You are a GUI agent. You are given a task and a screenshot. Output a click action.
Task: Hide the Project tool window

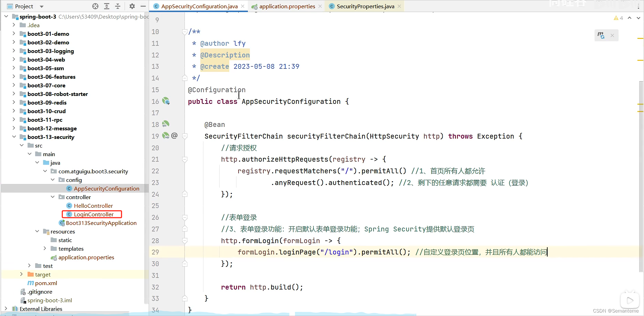pos(143,6)
